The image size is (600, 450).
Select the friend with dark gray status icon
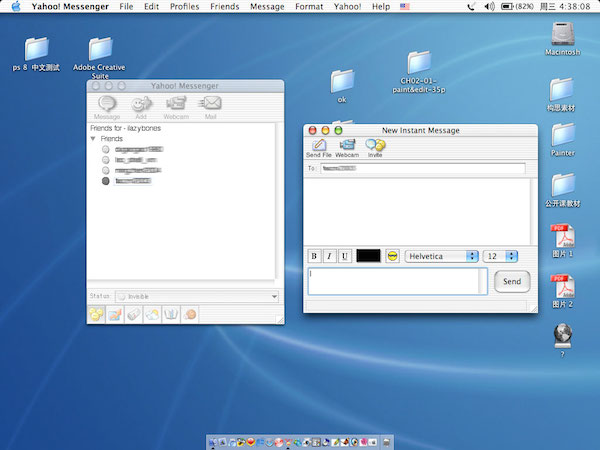point(127,181)
